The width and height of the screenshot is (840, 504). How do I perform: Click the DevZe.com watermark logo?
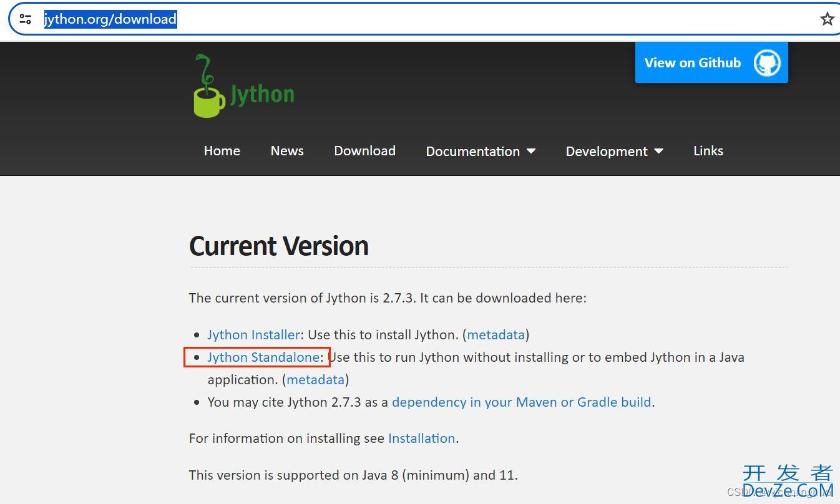pos(788,482)
